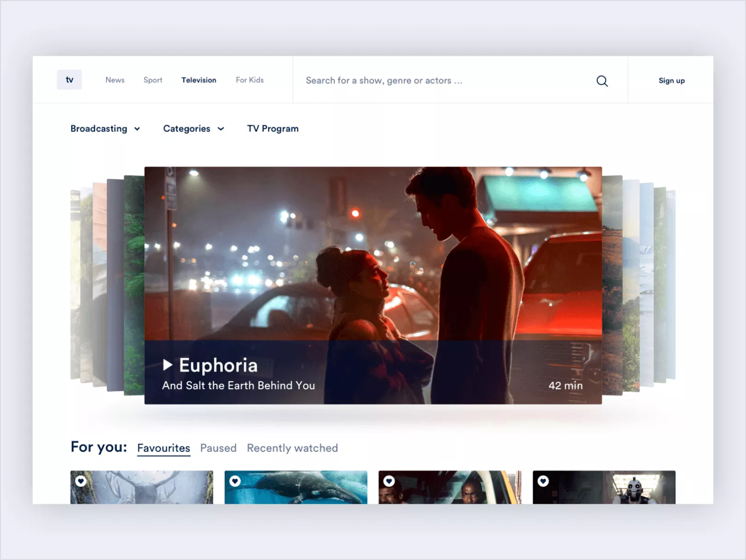The height and width of the screenshot is (560, 746).
Task: Select the Television nav item
Action: [199, 80]
